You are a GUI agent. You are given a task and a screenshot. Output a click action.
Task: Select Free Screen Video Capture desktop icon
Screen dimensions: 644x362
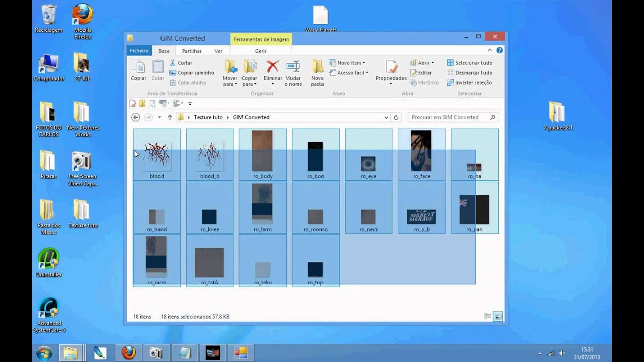tap(82, 168)
